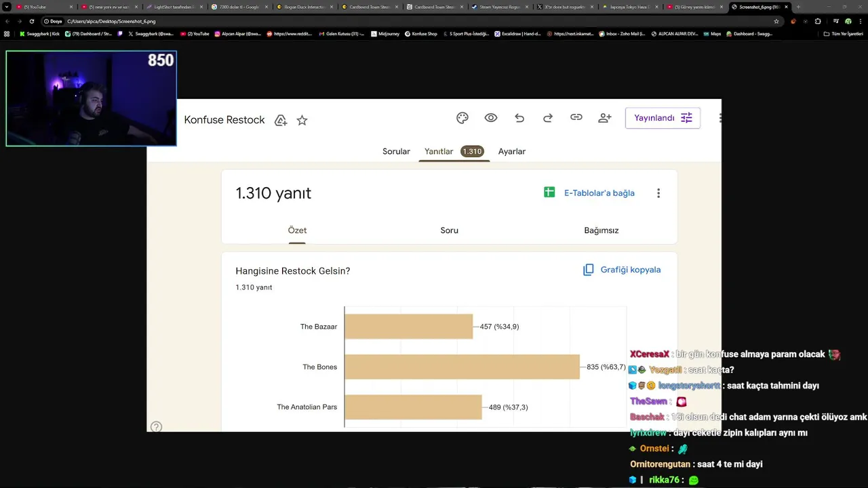Open the Maps bookmark
Viewport: 868px width, 488px height.
[x=711, y=34]
